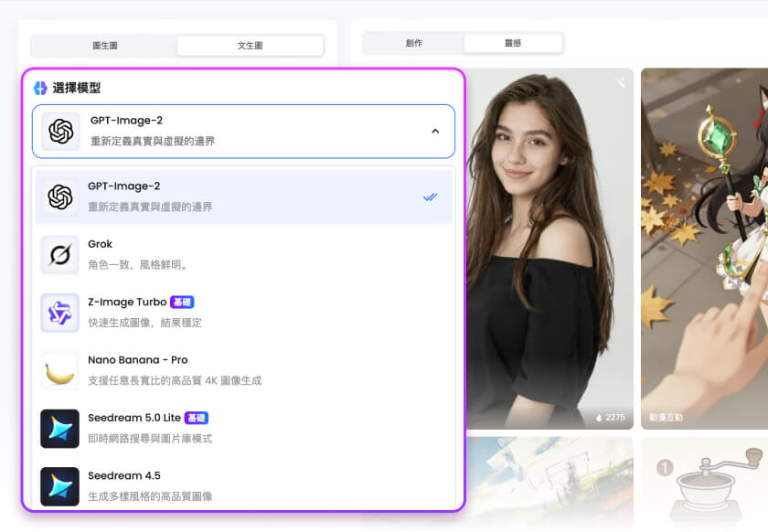Select the Seedream 5.0 Lite model name
768x532 pixels.
tap(134, 418)
